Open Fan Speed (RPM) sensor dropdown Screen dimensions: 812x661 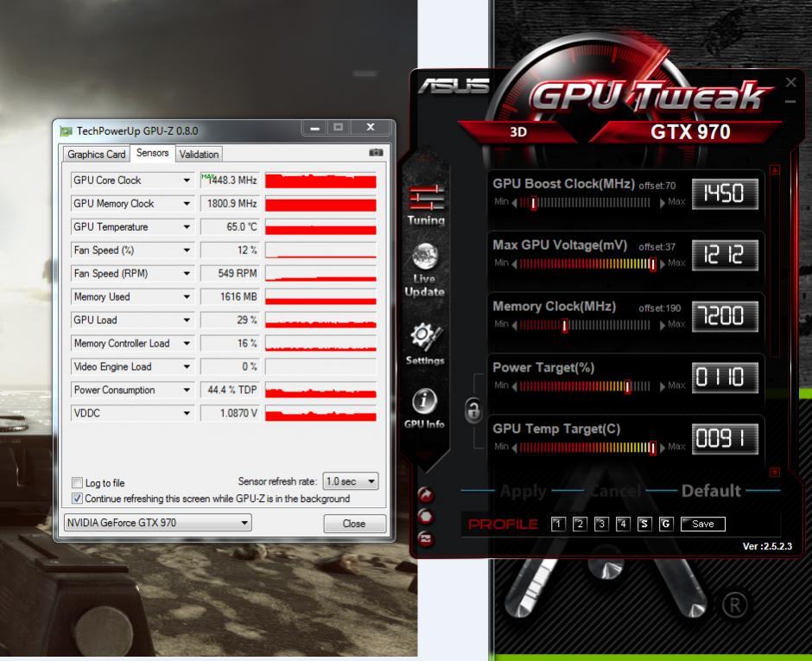(187, 274)
